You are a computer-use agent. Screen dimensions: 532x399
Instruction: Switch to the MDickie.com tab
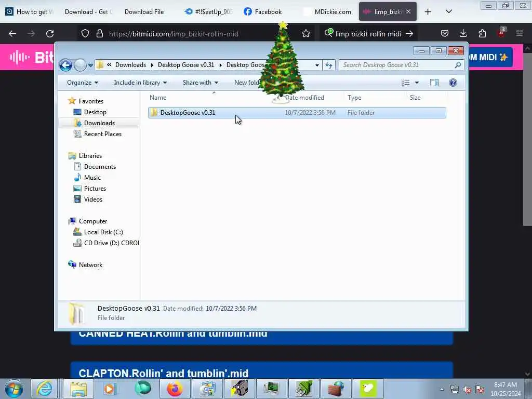coord(328,12)
